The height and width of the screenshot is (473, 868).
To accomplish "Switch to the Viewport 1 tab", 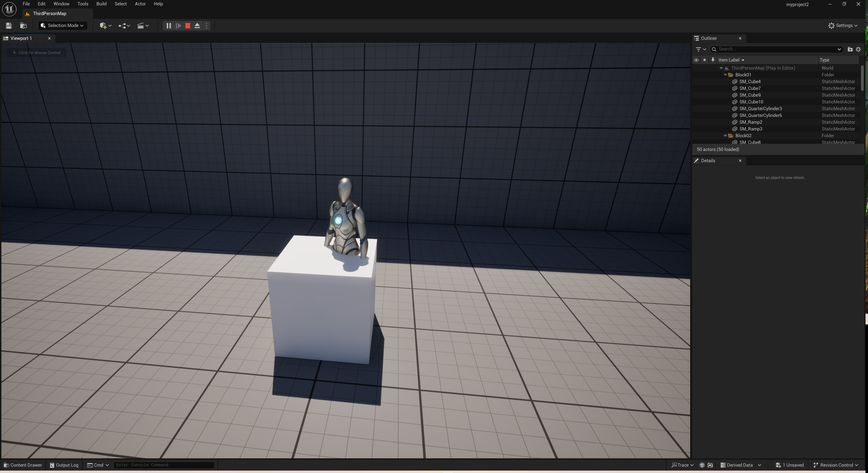I will pyautogui.click(x=21, y=38).
